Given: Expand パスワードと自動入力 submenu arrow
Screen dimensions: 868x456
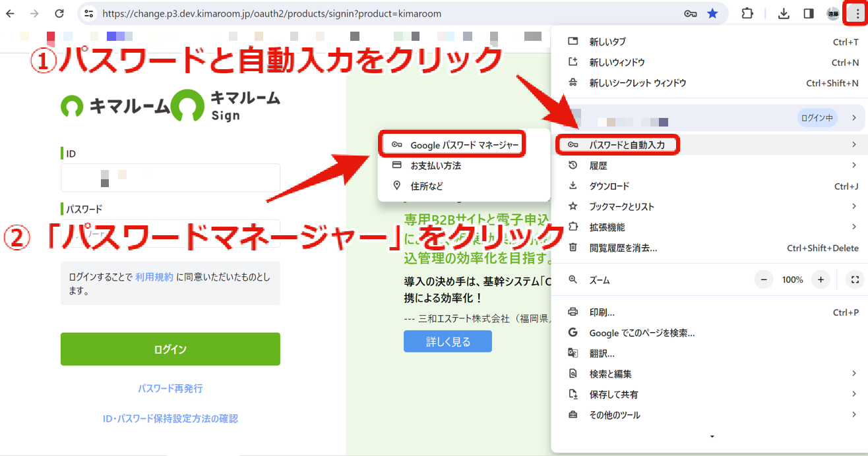Looking at the screenshot, I should click(854, 144).
